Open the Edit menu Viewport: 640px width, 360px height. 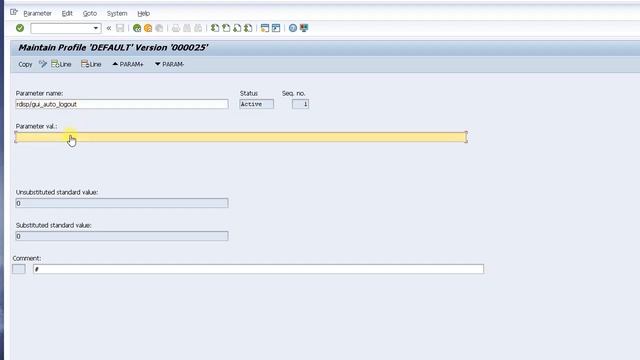(x=67, y=13)
